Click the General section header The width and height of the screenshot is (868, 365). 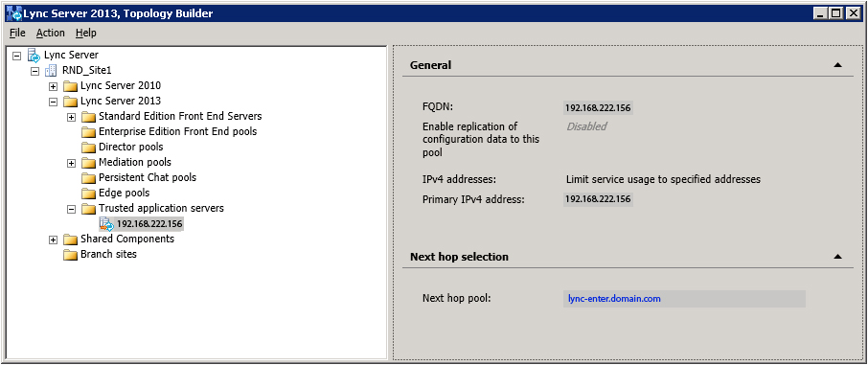click(431, 65)
